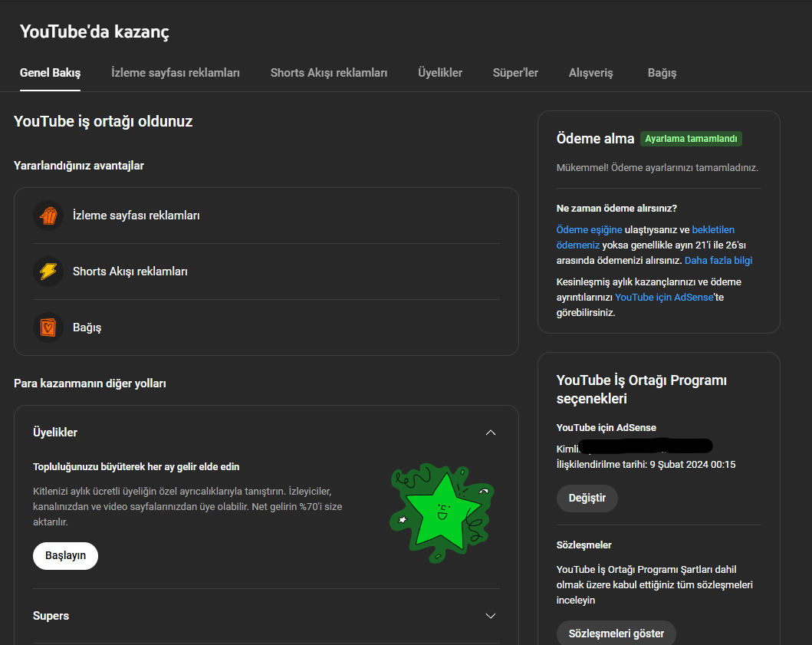Image resolution: width=812 pixels, height=645 pixels.
Task: Open the Ödeme eşiğine link
Action: pos(590,229)
